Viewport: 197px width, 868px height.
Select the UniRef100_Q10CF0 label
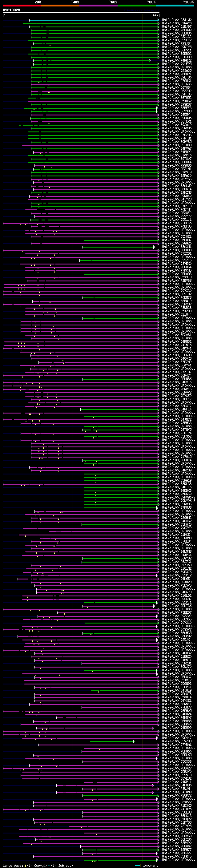pyautogui.click(x=176, y=155)
